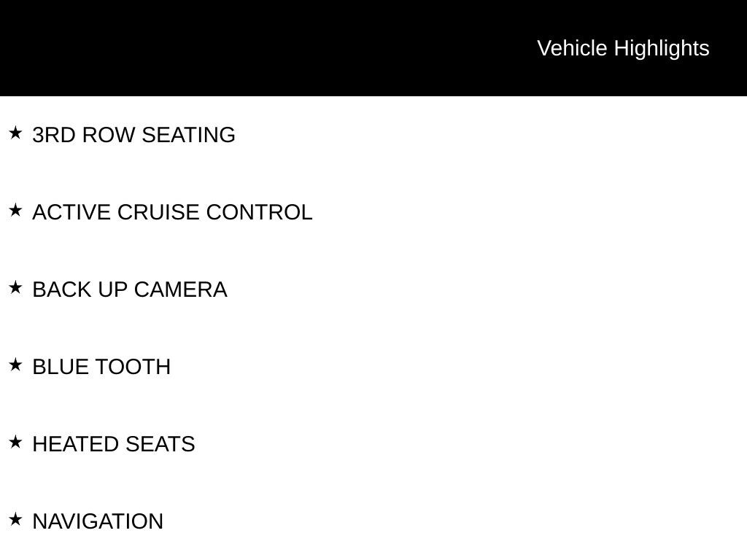Click the word CAMERA in the list
747x560 pixels.
pyautogui.click(x=180, y=289)
